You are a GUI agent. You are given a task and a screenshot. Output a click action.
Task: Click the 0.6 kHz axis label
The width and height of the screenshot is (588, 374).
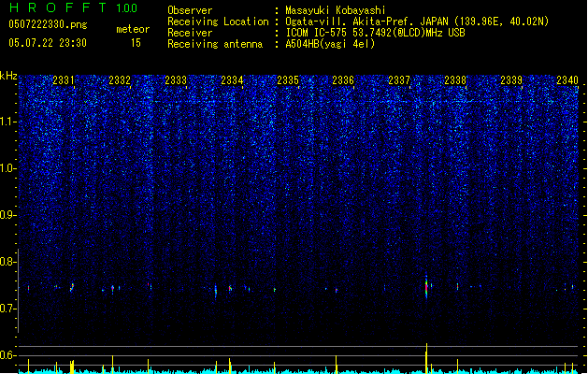point(8,355)
